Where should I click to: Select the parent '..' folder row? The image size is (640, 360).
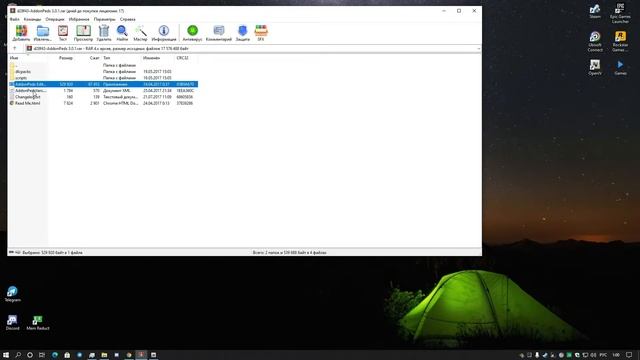103,65
